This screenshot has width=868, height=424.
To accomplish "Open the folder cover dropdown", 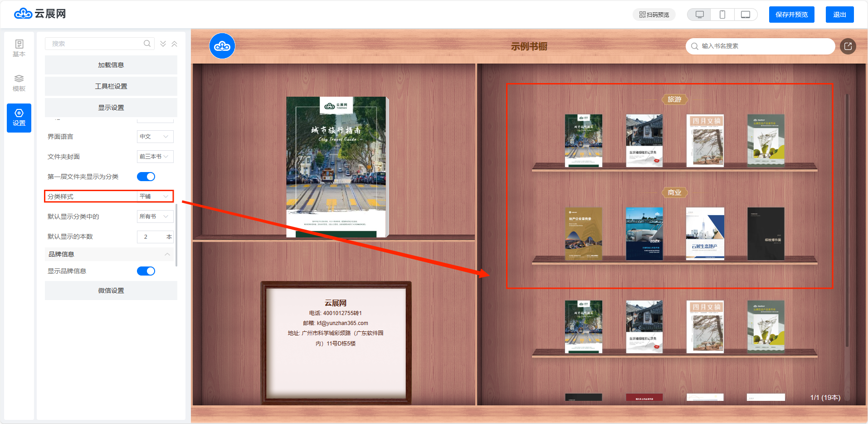I will coord(155,157).
